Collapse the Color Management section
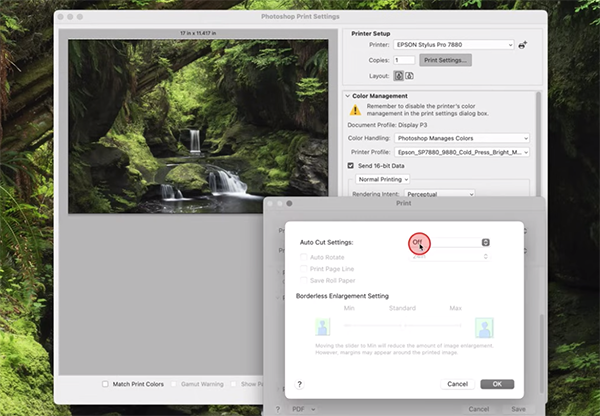 [x=347, y=96]
